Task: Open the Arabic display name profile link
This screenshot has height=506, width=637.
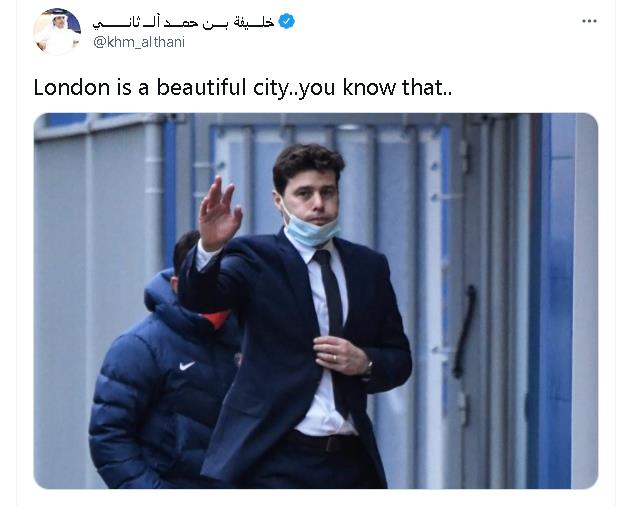Action: [x=183, y=22]
